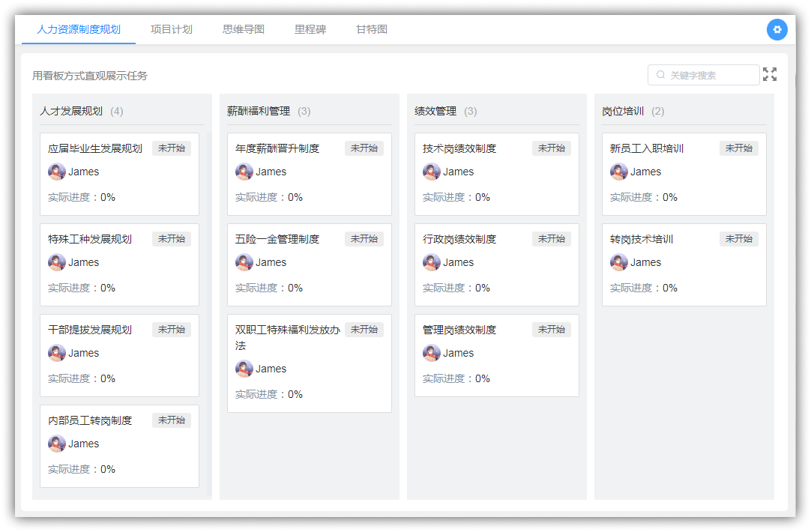This screenshot has height=532, width=811.
Task: Switch to 甘特图 tab
Action: tap(371, 29)
